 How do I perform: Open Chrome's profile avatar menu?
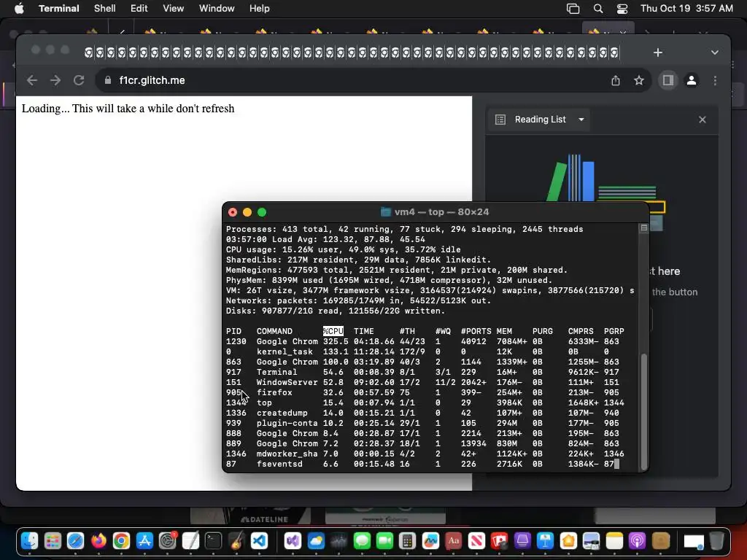[692, 80]
